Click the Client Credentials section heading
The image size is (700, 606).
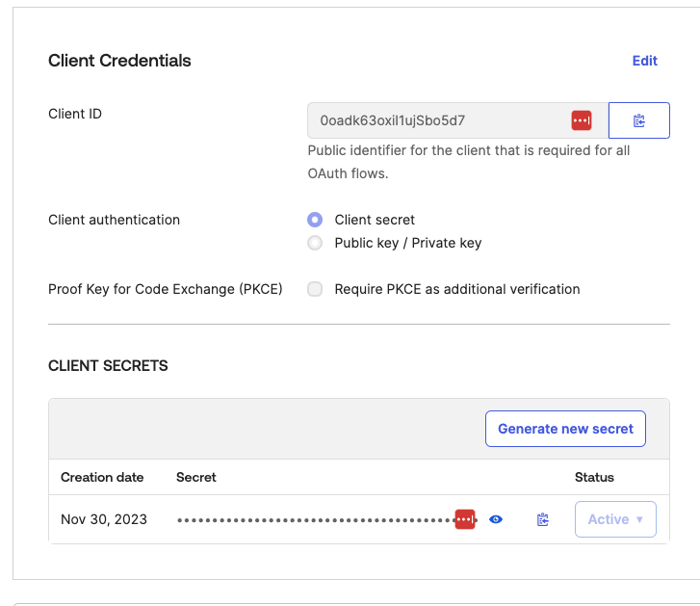(119, 61)
